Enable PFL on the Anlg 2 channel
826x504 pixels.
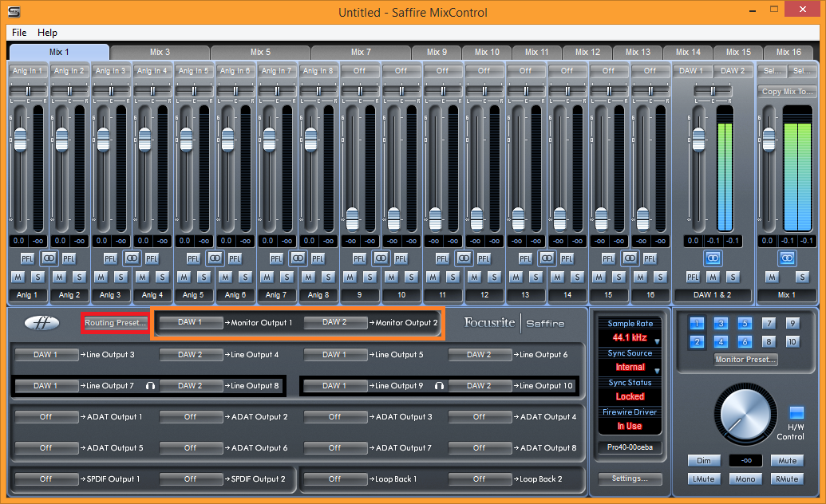point(69,258)
